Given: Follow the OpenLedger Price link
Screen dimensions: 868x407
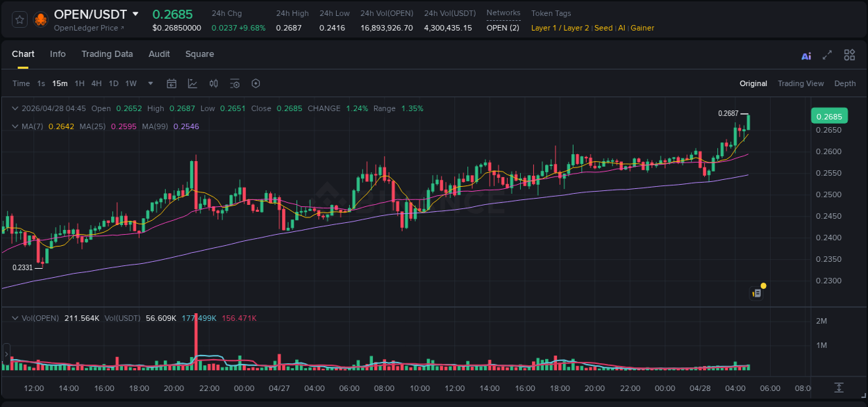Looking at the screenshot, I should click(89, 28).
